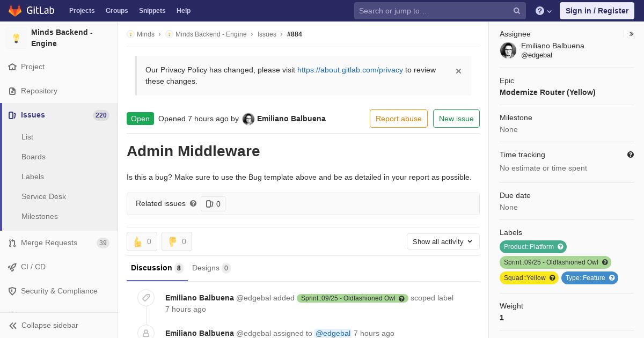Click the GitLab logo
644x338 pixels.
tap(31, 11)
